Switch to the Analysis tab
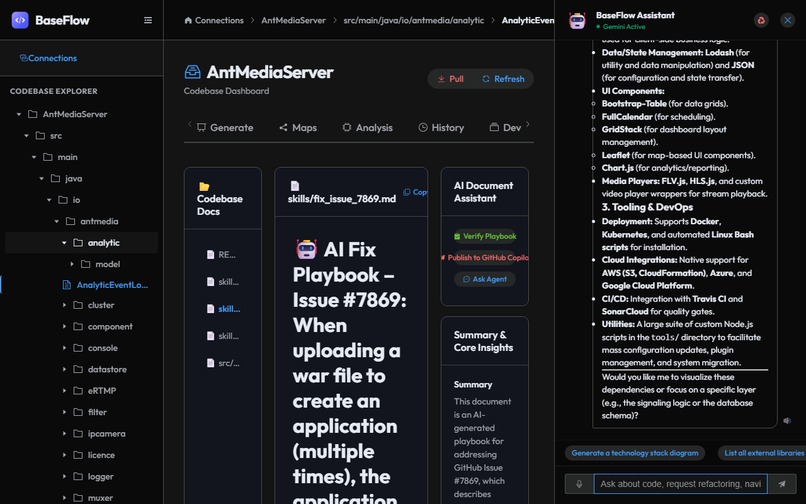Image resolution: width=806 pixels, height=504 pixels. pyautogui.click(x=368, y=128)
